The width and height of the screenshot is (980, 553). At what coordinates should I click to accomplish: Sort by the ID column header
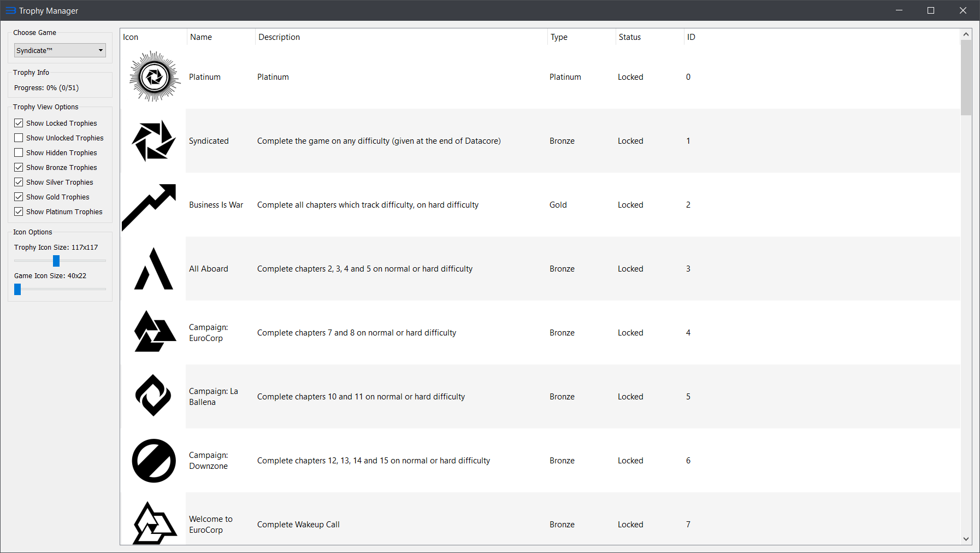pos(691,37)
